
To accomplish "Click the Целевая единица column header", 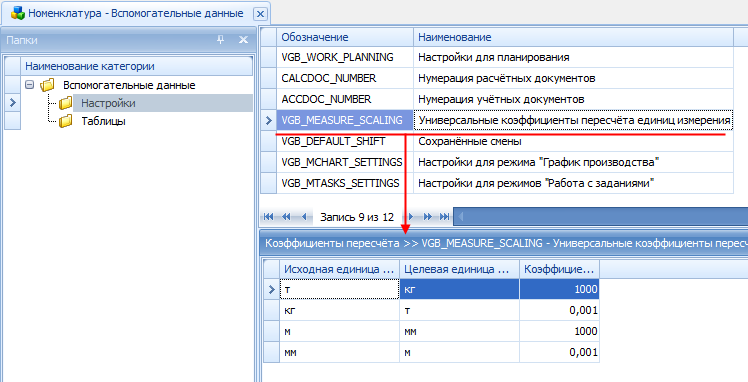I will tap(459, 269).
